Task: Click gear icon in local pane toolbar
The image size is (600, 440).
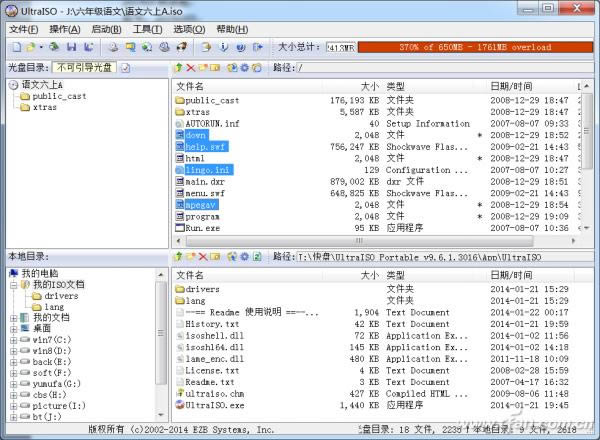Action: point(245,256)
